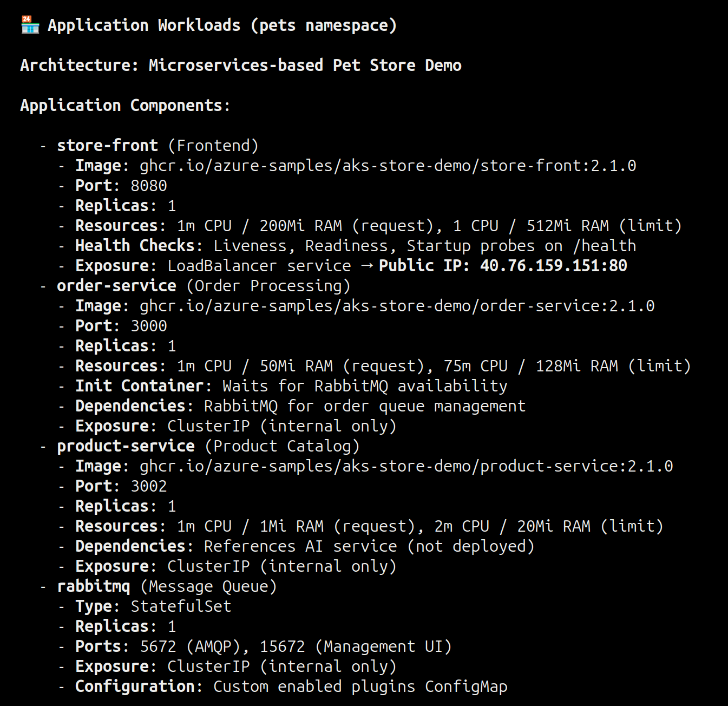
Task: Click the Architecture line about Pet Store Demo
Action: click(x=241, y=66)
